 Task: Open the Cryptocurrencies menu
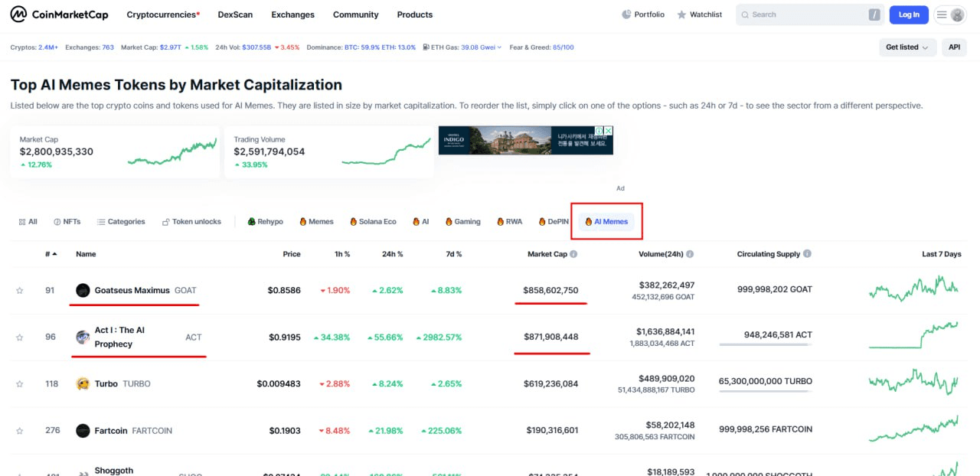click(163, 15)
